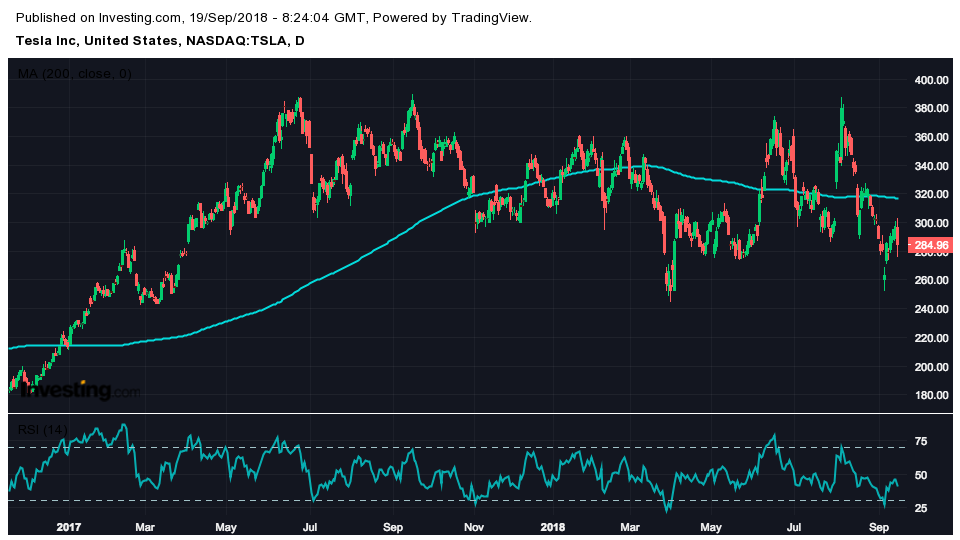Click the first Mar date axis label
Screen dimensions: 960x540
[145, 527]
